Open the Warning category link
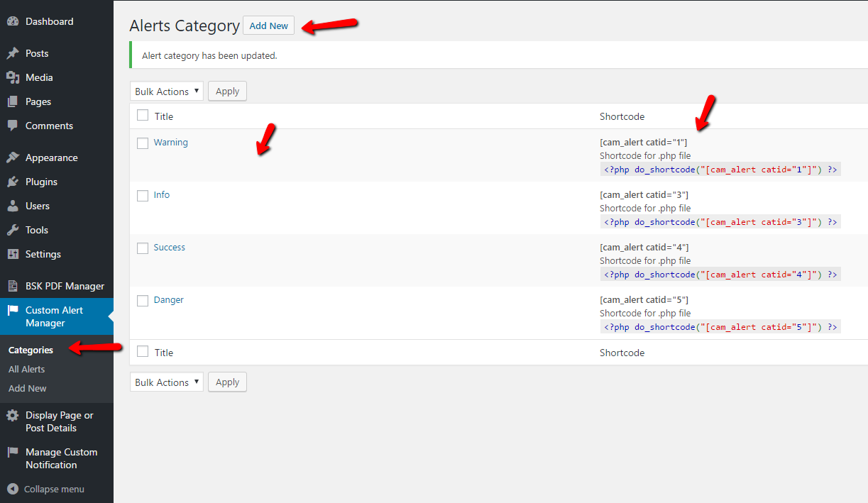 click(171, 143)
